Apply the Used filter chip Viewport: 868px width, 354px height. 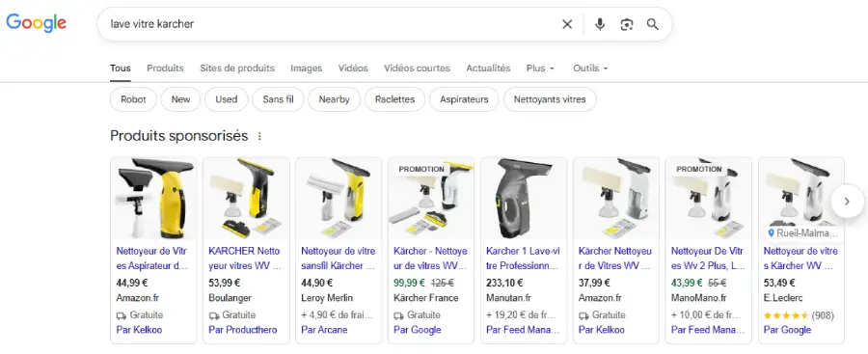[227, 99]
